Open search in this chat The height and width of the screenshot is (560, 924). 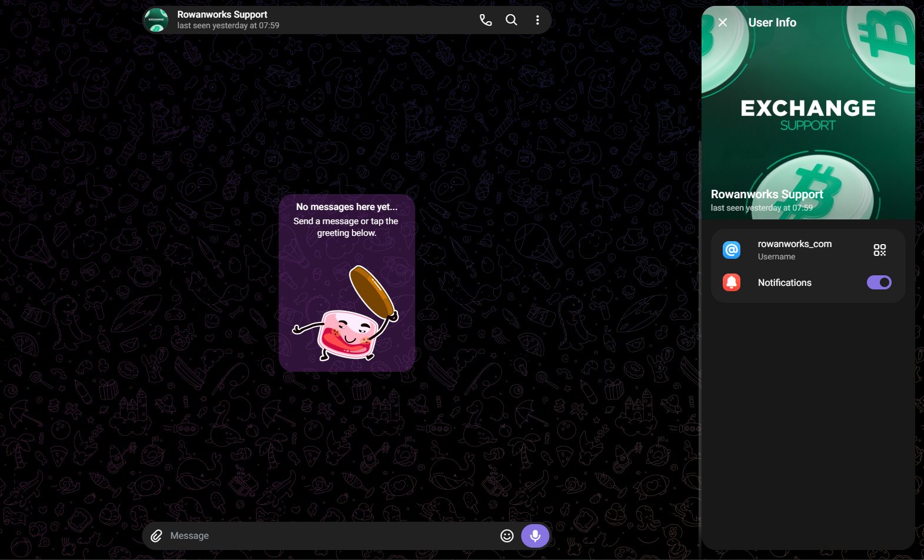pyautogui.click(x=511, y=20)
